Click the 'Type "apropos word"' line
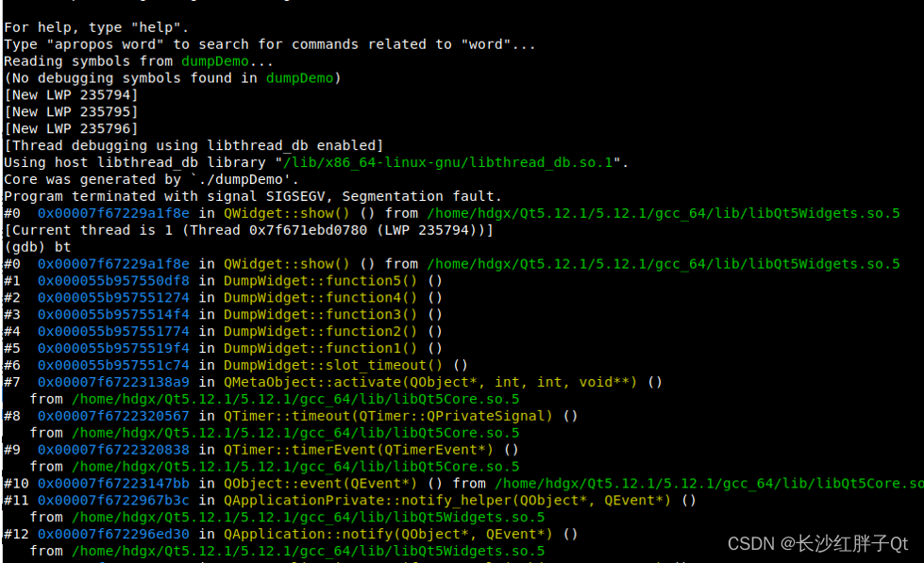This screenshot has width=924, height=563. tap(269, 44)
